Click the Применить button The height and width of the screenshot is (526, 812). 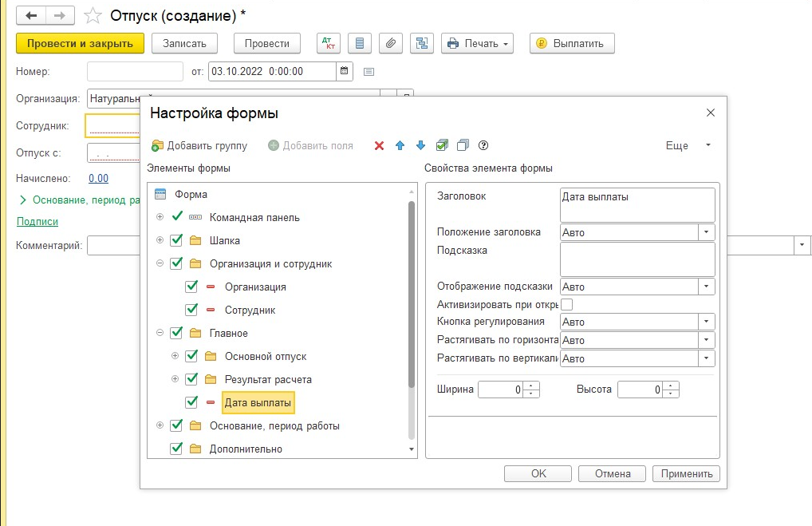coord(686,473)
